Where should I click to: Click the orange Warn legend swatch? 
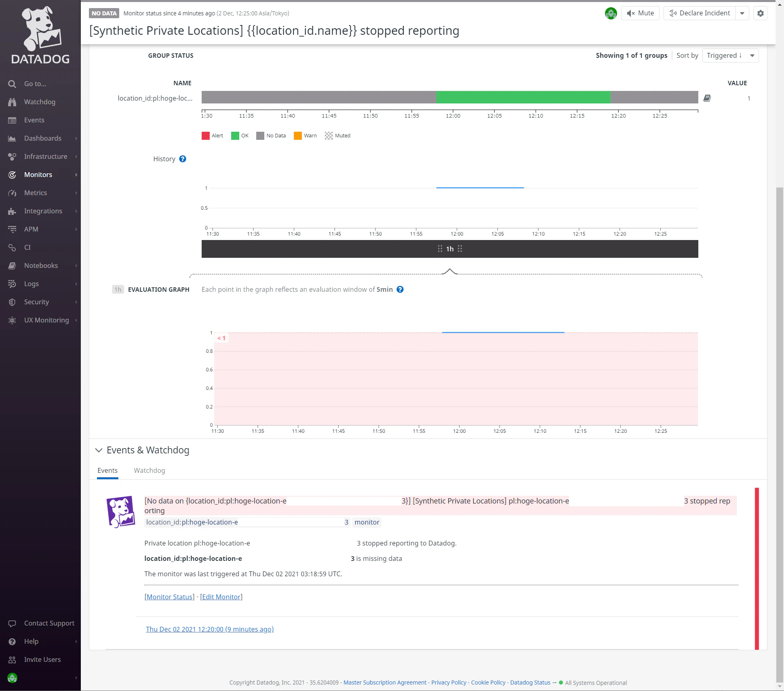coord(298,136)
